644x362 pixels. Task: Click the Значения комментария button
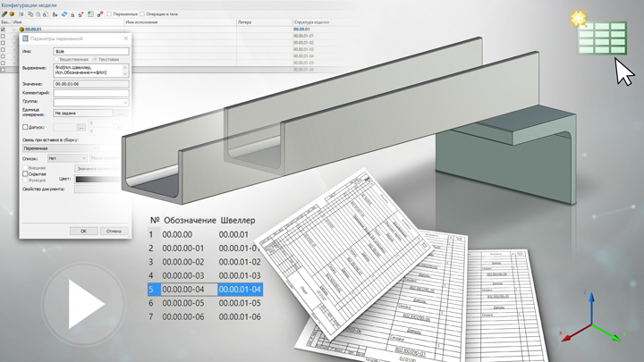click(x=97, y=169)
